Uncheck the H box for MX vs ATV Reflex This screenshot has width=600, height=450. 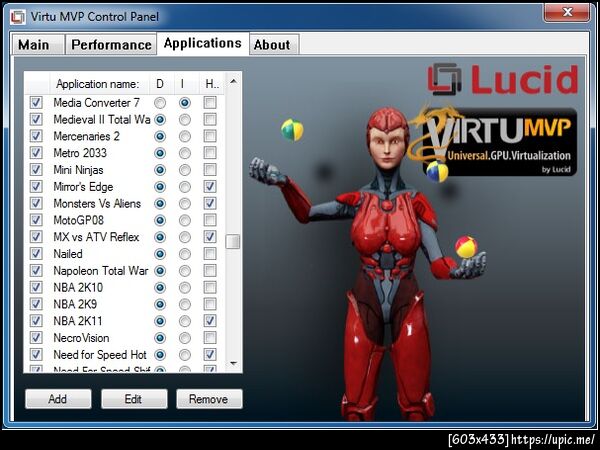210,237
